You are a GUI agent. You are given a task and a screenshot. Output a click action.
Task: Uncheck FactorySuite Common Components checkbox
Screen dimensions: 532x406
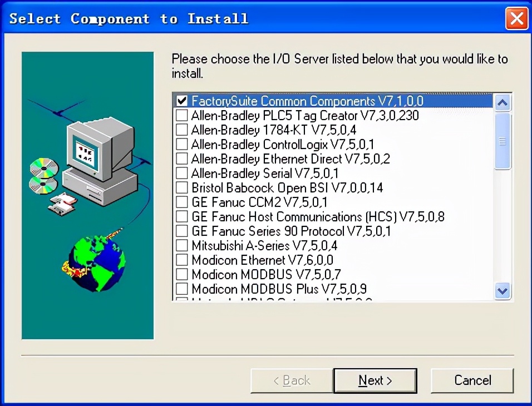(x=182, y=101)
